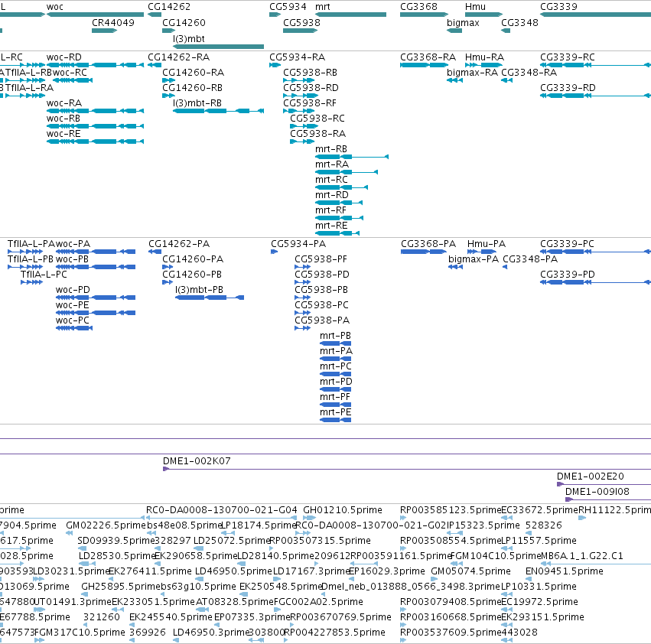651x644 pixels.
Task: Click protein CG5934-PA
Action: click(298, 244)
